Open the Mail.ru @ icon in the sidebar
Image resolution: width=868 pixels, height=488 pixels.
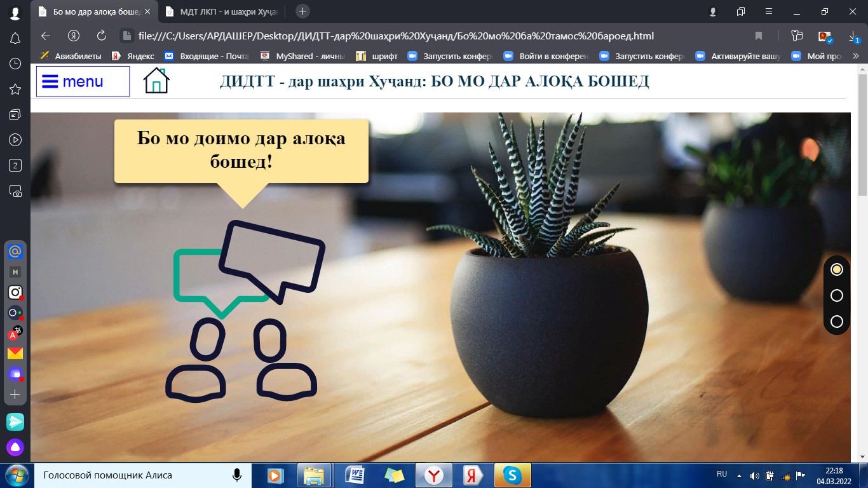[x=15, y=252]
